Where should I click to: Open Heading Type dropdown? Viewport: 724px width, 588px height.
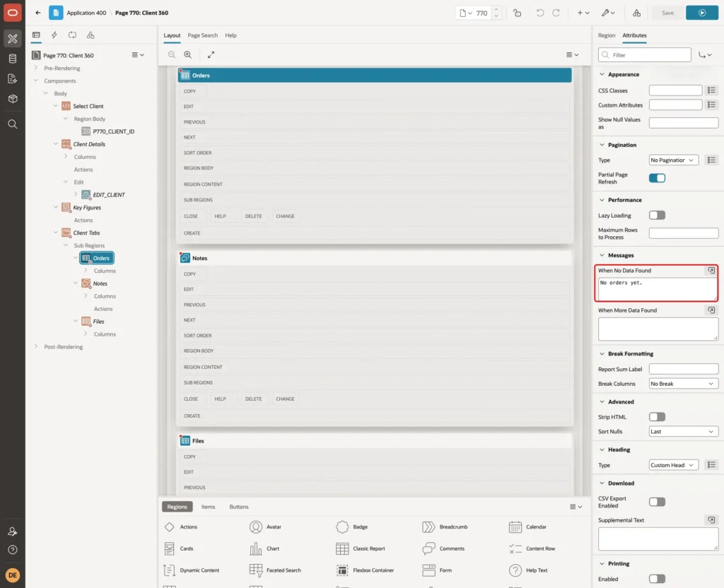674,465
